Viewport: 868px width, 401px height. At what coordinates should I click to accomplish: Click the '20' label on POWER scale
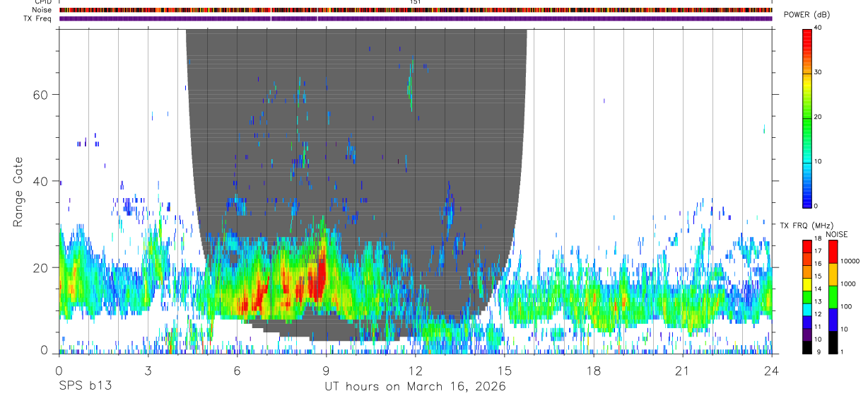[818, 117]
